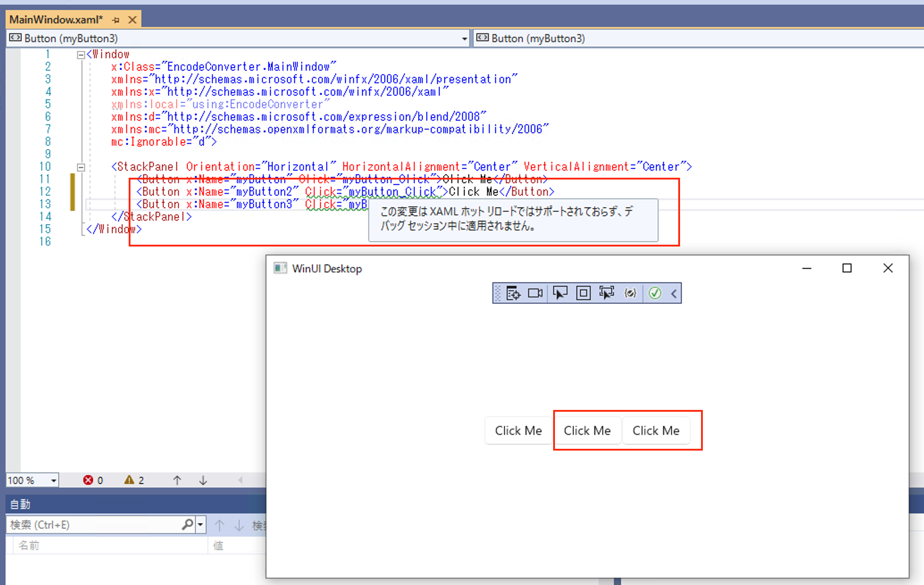Click the Binding Failures braces icon
Screen dimensions: 924x585
[x=630, y=293]
